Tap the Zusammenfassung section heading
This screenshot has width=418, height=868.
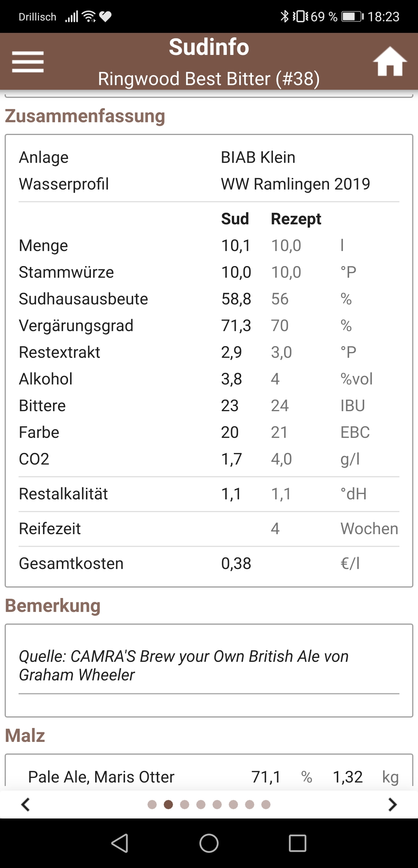[x=85, y=116]
